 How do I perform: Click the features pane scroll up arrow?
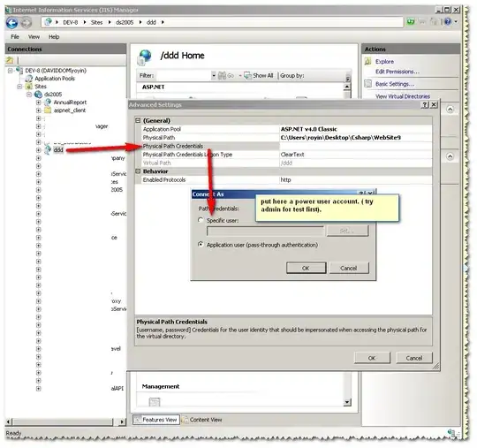[x=347, y=87]
